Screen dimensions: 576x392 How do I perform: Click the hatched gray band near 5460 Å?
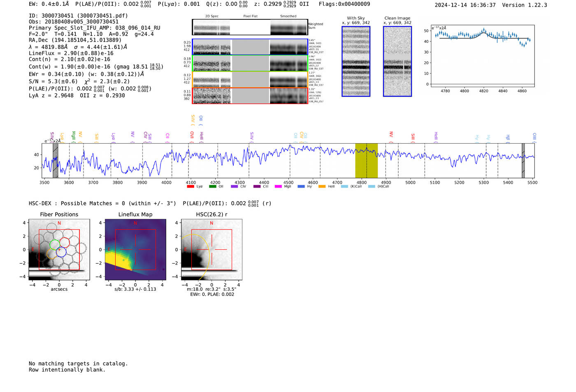coord(523,160)
